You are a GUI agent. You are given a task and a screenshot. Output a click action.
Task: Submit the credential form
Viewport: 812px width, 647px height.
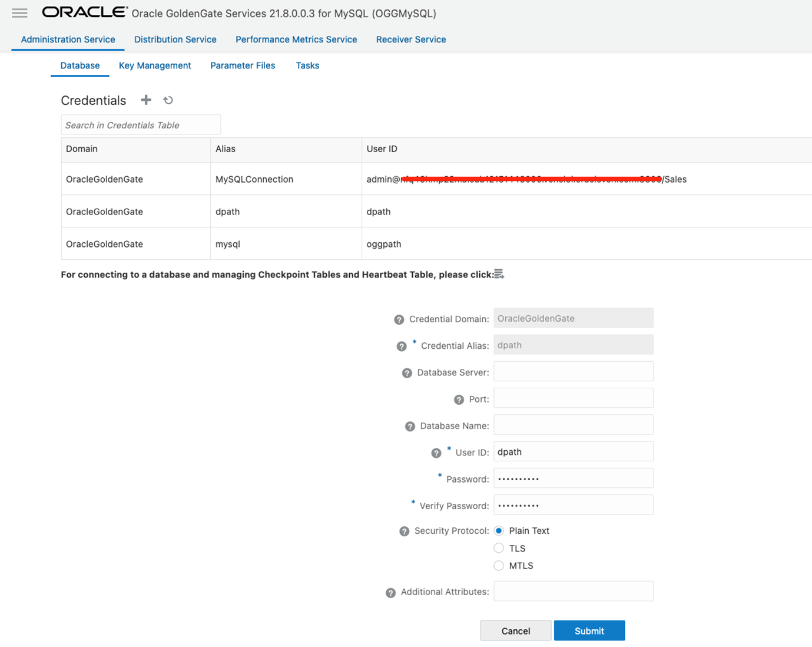[589, 630]
